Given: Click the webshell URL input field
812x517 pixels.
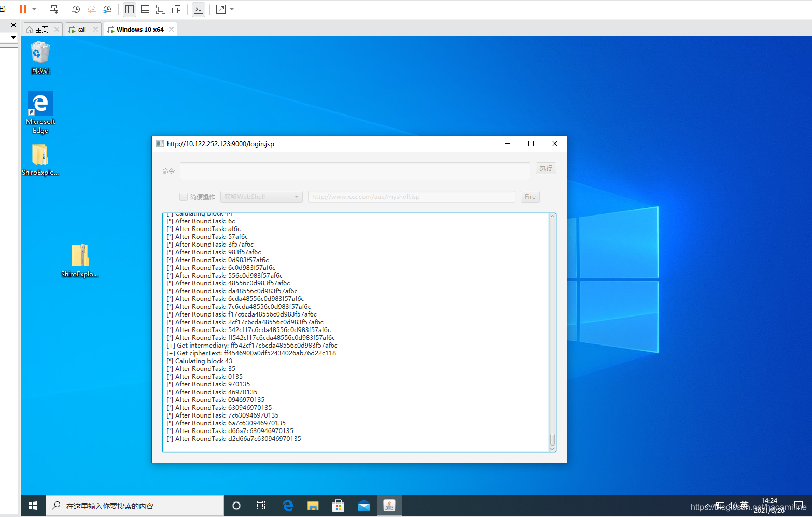Looking at the screenshot, I should coord(412,197).
